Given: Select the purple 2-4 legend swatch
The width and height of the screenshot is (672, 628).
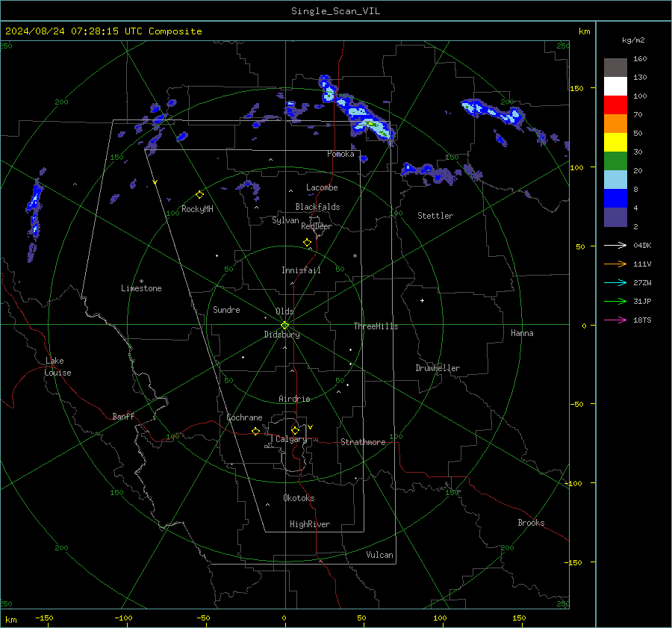Looking at the screenshot, I should click(x=615, y=217).
